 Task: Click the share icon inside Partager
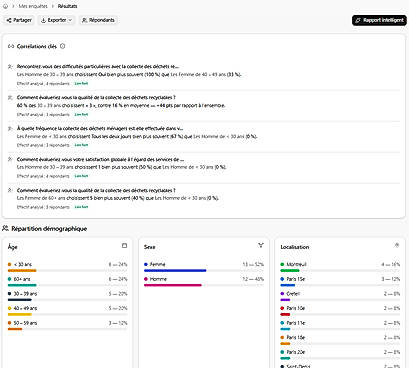[9, 20]
